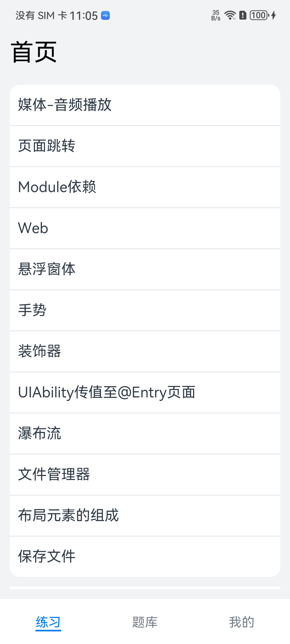
Task: Select the 装饰器 entry
Action: (145, 352)
